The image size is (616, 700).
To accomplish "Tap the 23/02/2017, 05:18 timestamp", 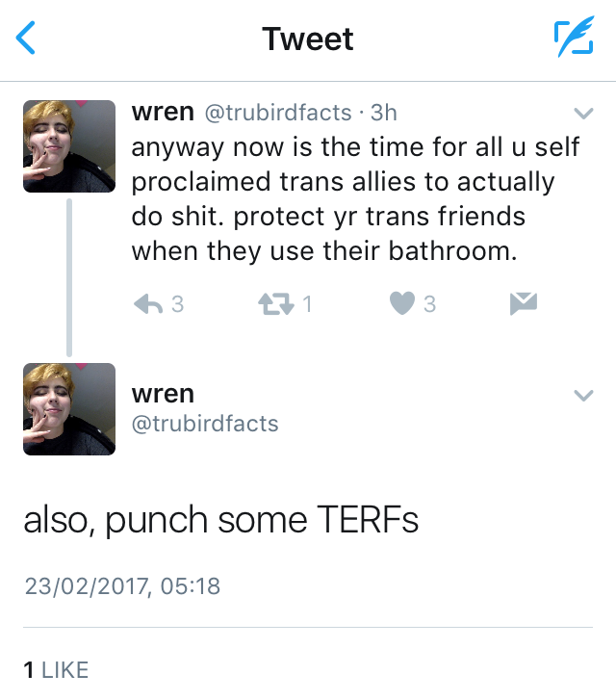I will pyautogui.click(x=122, y=584).
